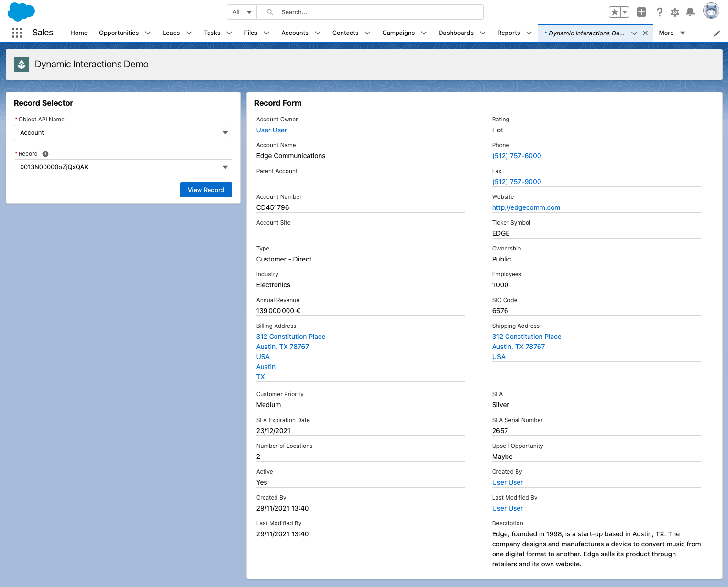The image size is (728, 587).
Task: Select the Annual Revenue value 139 000 000 €
Action: pyautogui.click(x=278, y=311)
